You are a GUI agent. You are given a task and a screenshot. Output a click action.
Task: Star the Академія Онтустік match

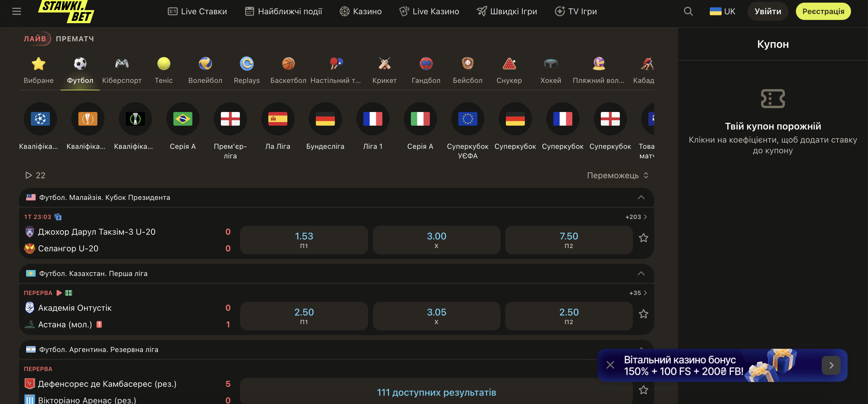643,314
